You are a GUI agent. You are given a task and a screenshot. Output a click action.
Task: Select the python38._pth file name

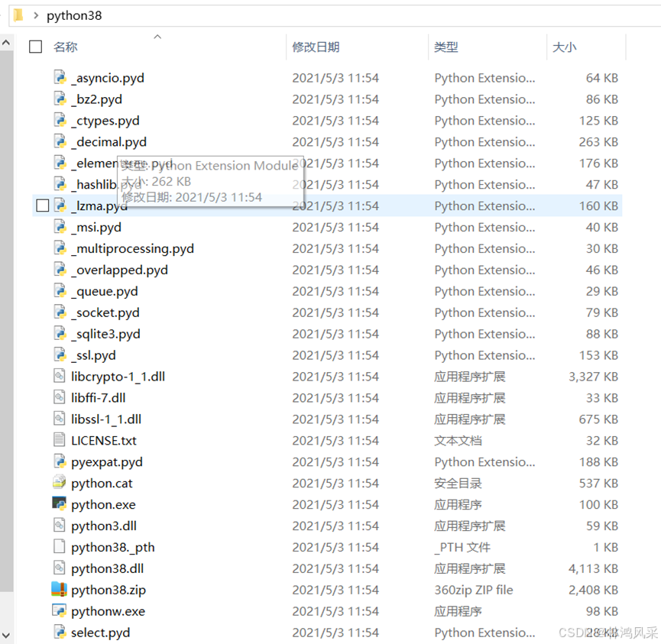tap(113, 548)
